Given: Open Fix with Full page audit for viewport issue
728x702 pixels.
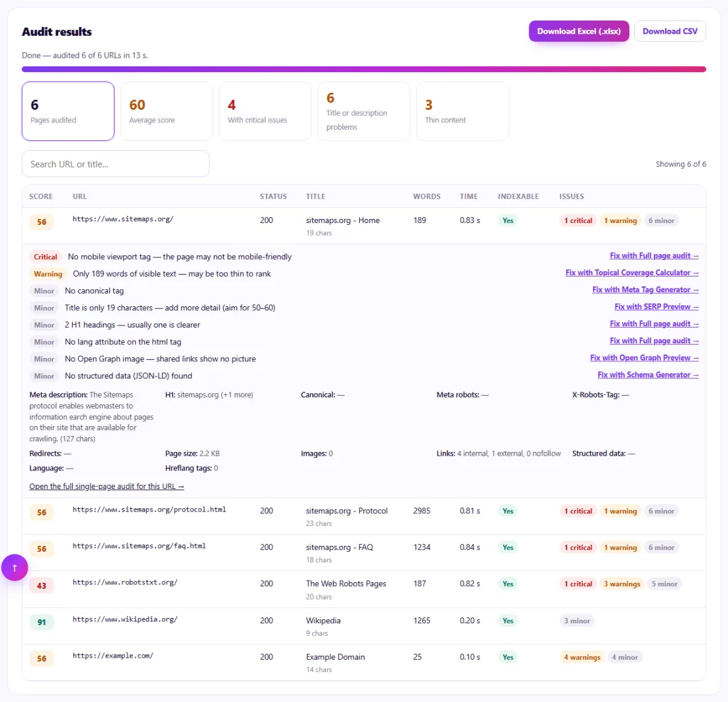Looking at the screenshot, I should [654, 256].
